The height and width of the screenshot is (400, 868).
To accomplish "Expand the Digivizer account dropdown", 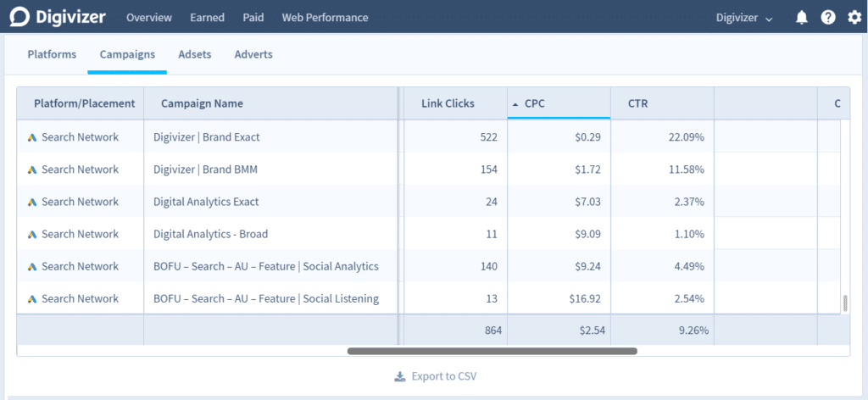I will tap(744, 18).
